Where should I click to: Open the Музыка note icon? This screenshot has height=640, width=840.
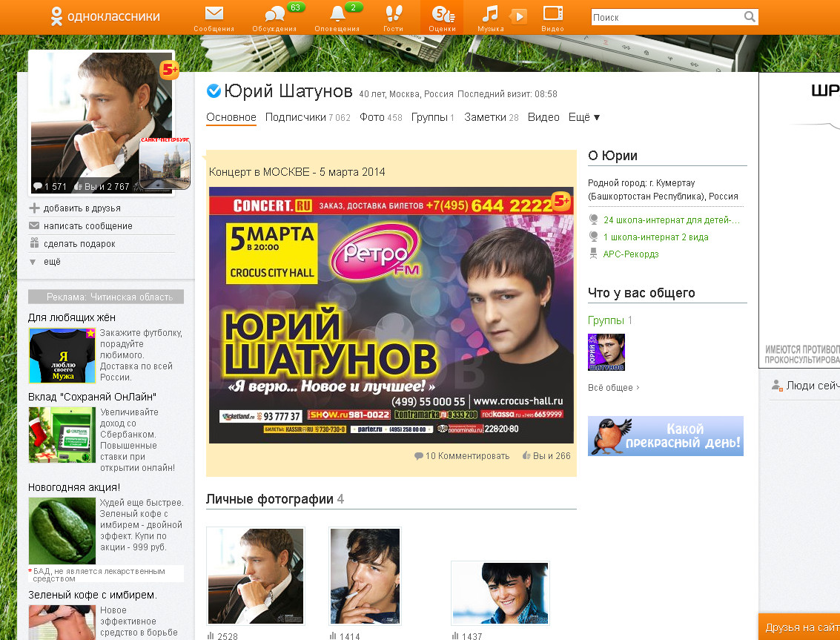[x=489, y=14]
